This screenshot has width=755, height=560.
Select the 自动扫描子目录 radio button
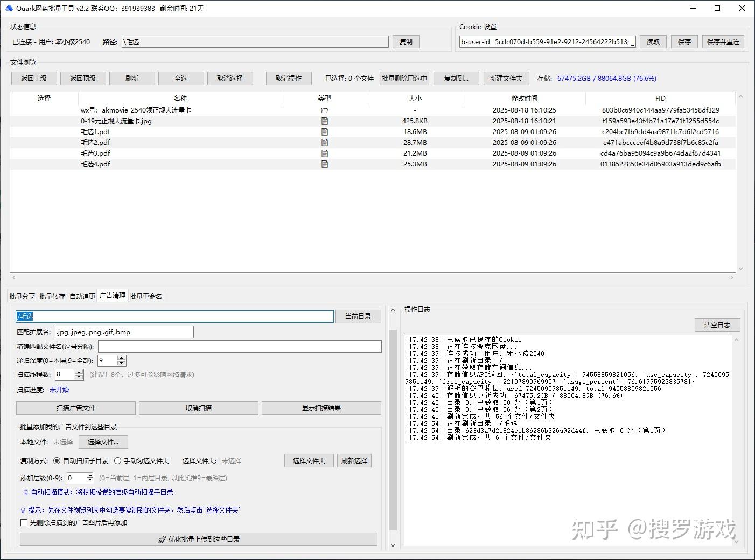click(57, 461)
